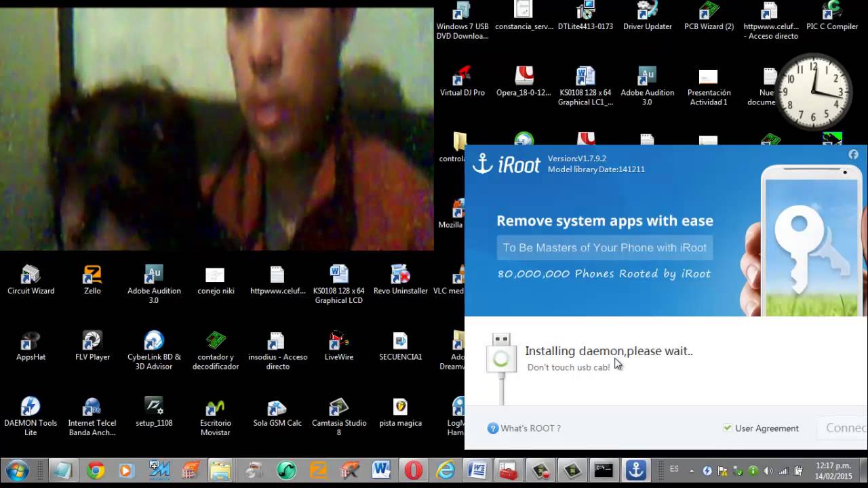Select the AppsHat desktop icon
The width and height of the screenshot is (868, 488).
click(x=31, y=346)
